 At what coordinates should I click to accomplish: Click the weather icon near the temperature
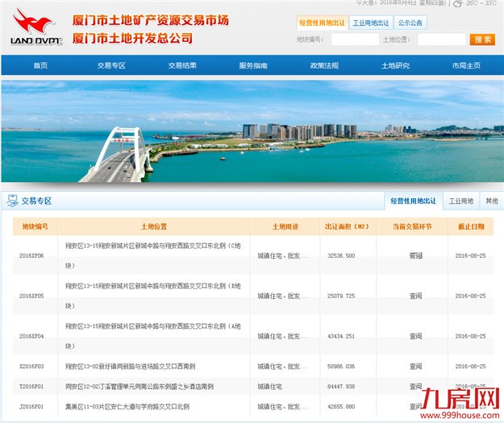point(457,3)
